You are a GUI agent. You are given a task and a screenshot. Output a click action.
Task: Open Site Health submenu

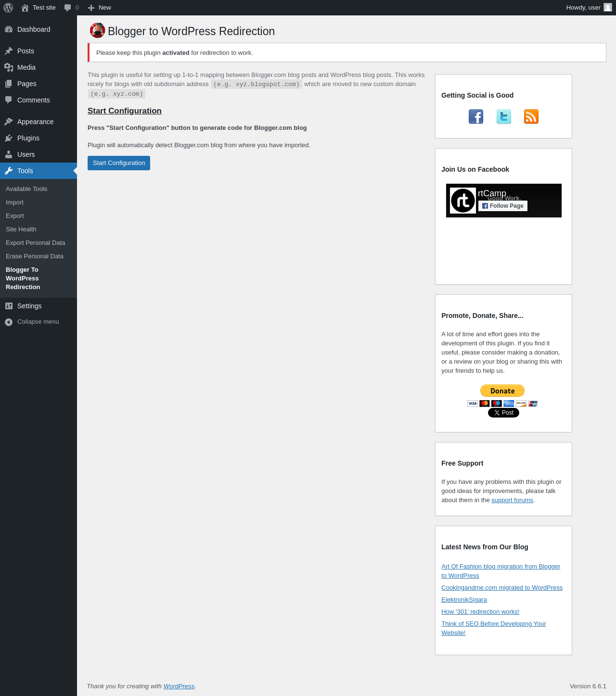[x=21, y=229]
